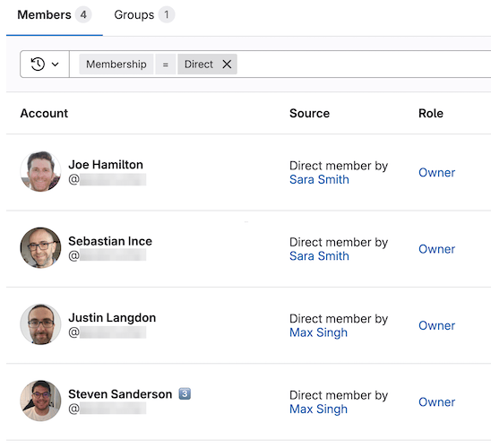Focus the members filter search field
Image resolution: width=491 pixels, height=448 pixels.
click(363, 65)
